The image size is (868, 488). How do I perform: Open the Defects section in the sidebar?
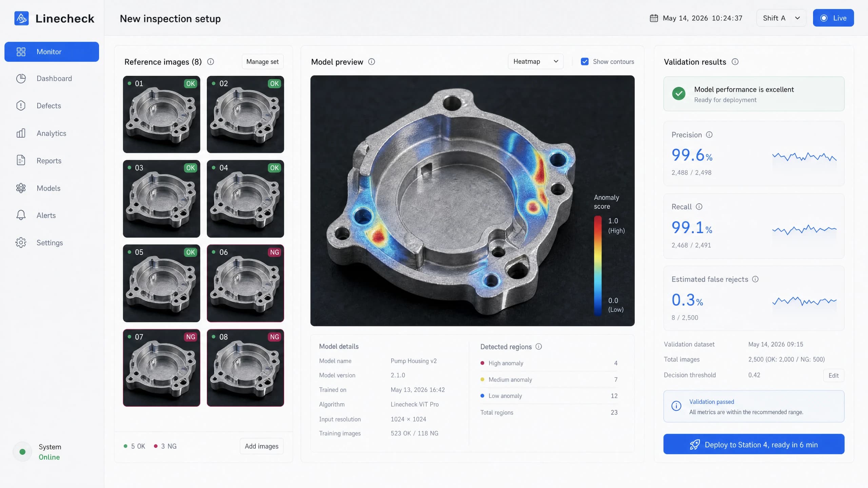pos(52,106)
